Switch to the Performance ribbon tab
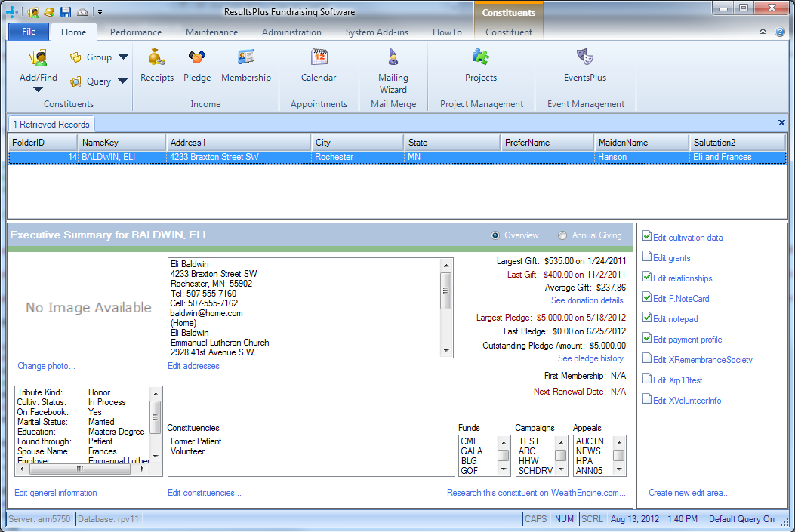 [136, 32]
